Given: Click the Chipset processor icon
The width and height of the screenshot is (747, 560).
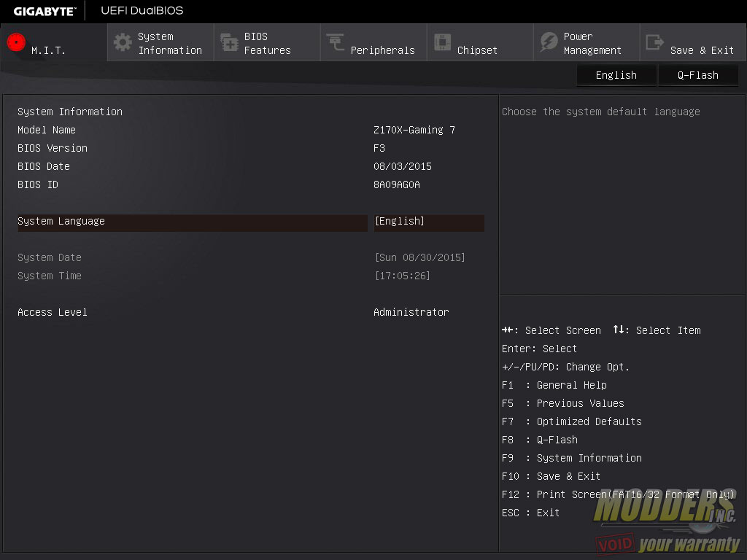Looking at the screenshot, I should tap(442, 42).
